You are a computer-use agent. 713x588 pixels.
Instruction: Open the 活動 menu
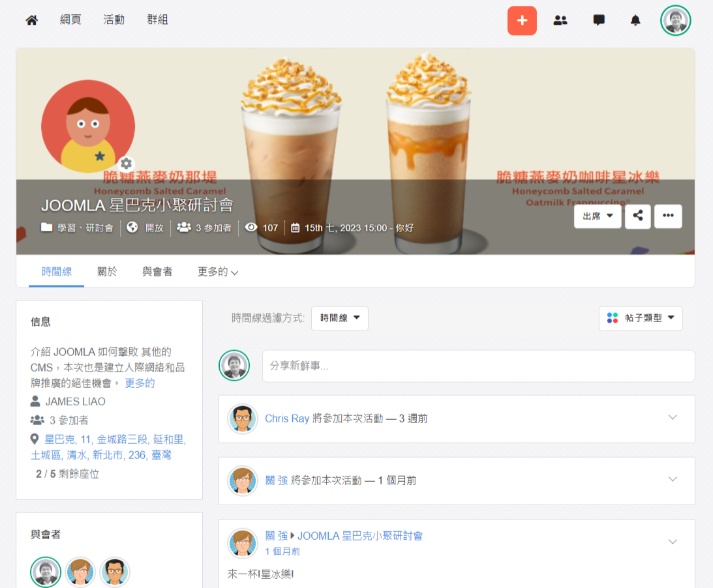click(x=114, y=20)
